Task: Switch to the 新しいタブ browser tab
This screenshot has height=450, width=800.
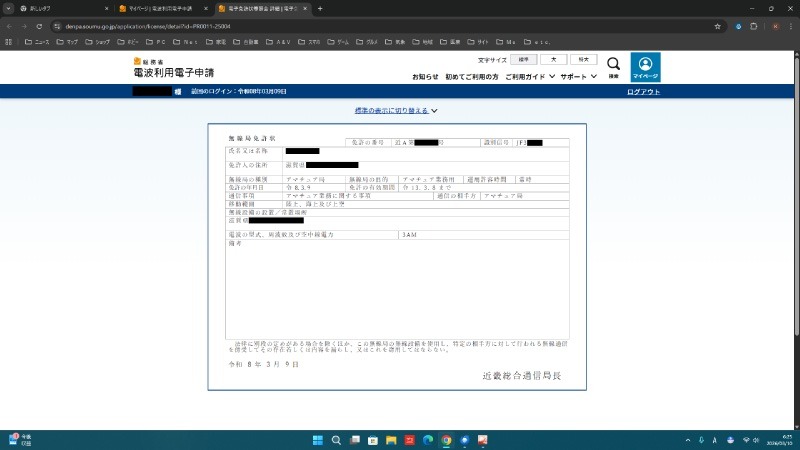Action: (60, 8)
